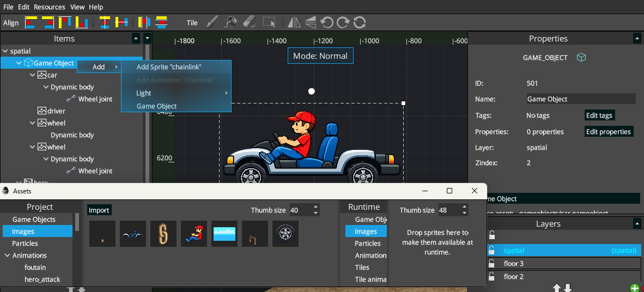Select Game Objects in the Project list
The height and width of the screenshot is (292, 644).
(38, 220)
